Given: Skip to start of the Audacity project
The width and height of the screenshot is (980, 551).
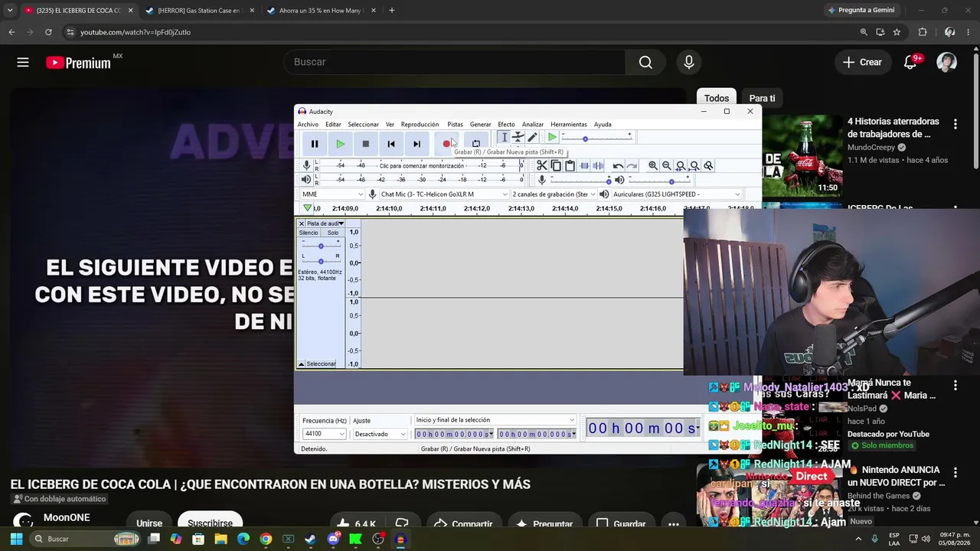Looking at the screenshot, I should 391,144.
